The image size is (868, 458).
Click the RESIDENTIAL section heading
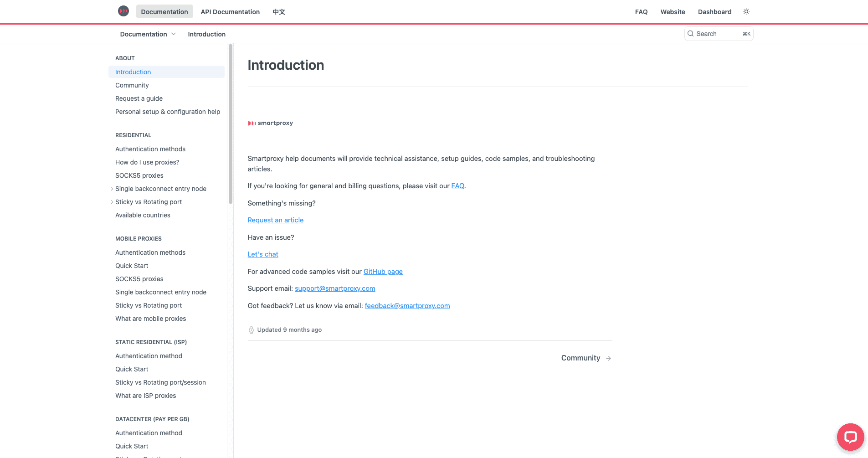coord(133,135)
